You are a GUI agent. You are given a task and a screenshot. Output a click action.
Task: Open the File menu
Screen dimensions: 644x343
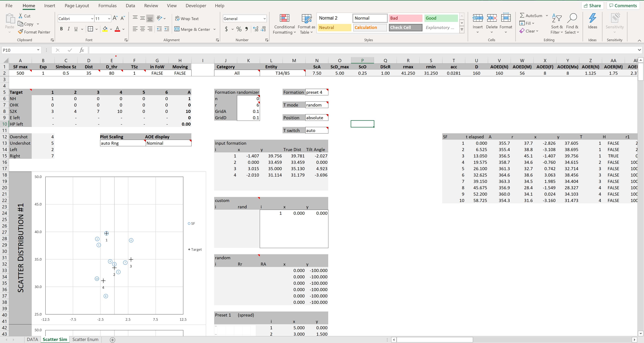[x=9, y=6]
